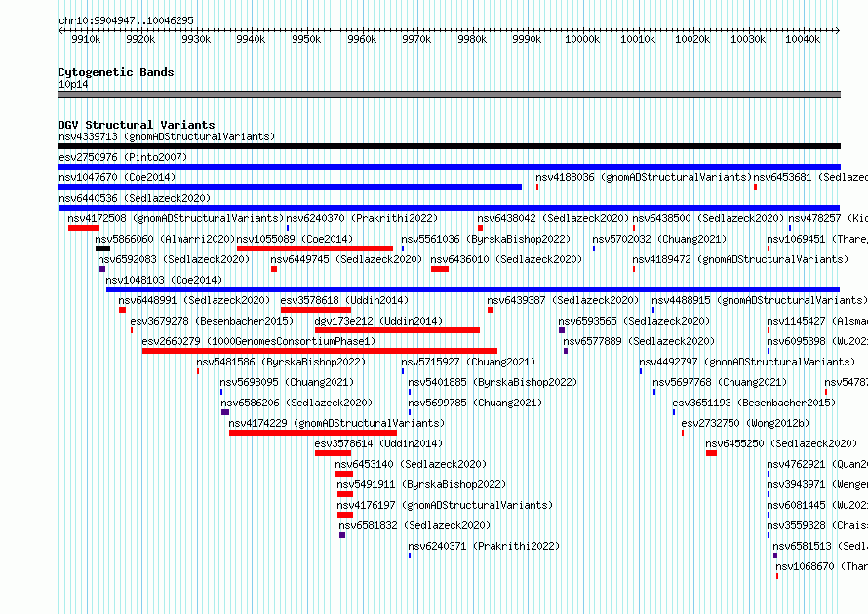Select the esv2750976 (Pinto2007) blue bar
868x614 pixels.
449,167
